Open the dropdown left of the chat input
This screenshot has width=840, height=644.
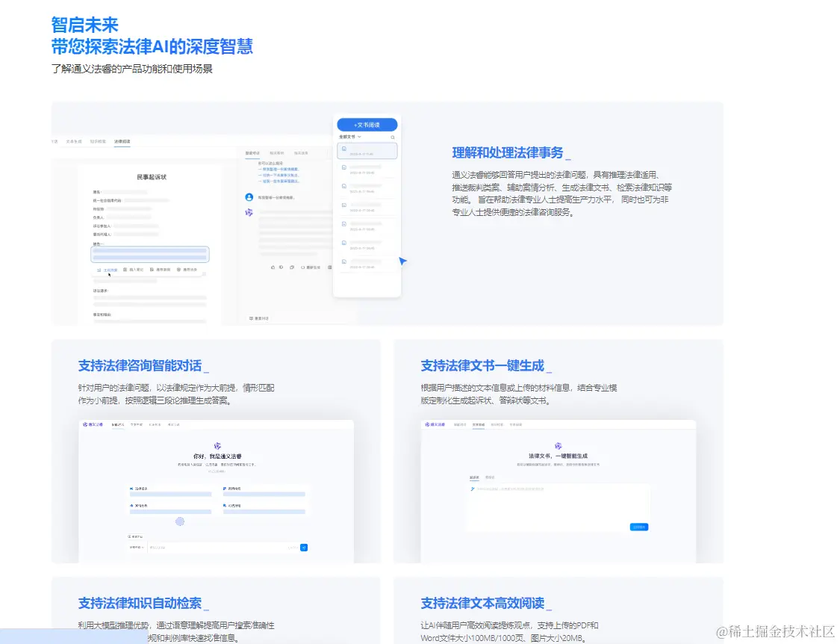coord(137,548)
